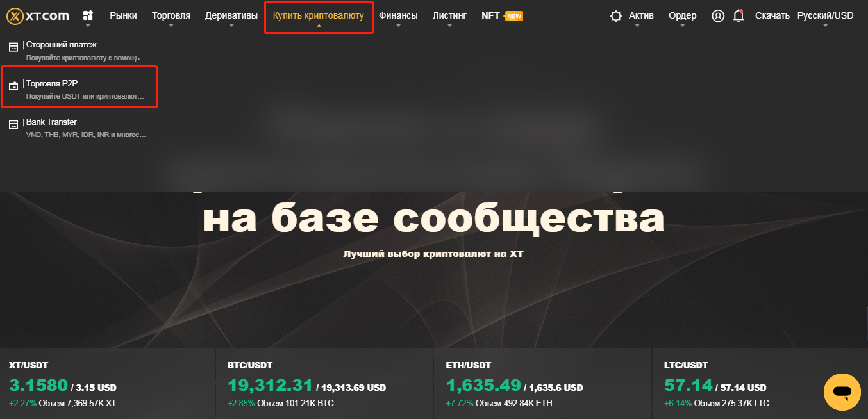868x419 pixels.
Task: Open the BTC/USDT ticker card
Action: click(324, 384)
